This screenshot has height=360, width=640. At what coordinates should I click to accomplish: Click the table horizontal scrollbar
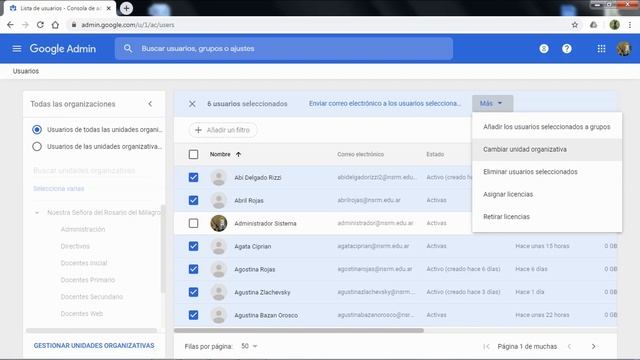(299, 331)
